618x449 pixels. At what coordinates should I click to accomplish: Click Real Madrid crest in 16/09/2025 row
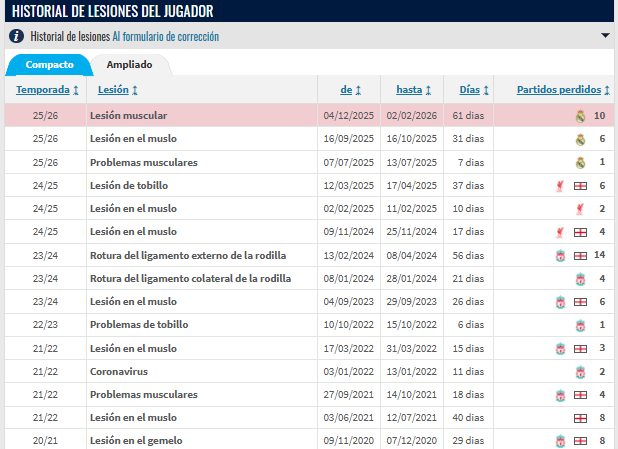[580, 139]
